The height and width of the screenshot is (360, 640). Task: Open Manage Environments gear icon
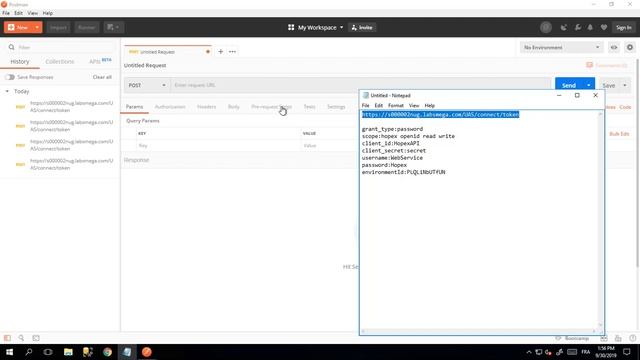pyautogui.click(x=630, y=47)
